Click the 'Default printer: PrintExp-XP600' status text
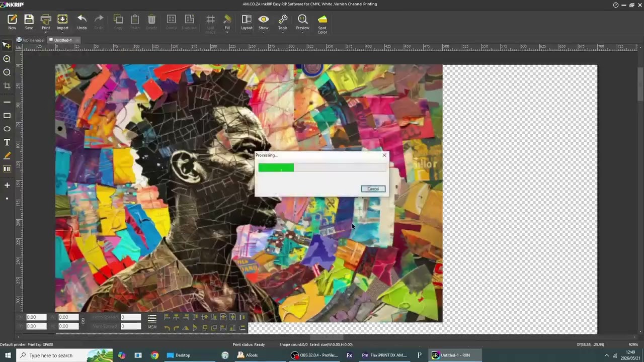The width and height of the screenshot is (644, 362). (x=27, y=344)
